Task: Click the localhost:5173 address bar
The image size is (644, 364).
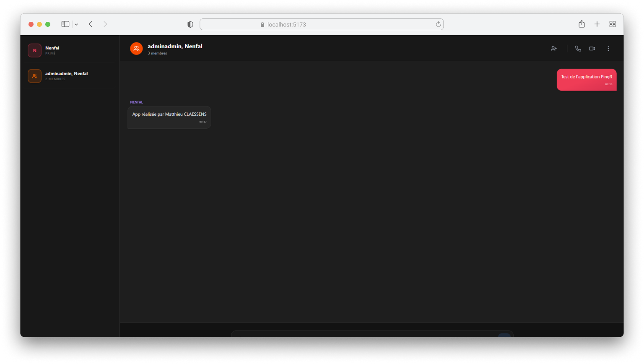Action: click(321, 24)
